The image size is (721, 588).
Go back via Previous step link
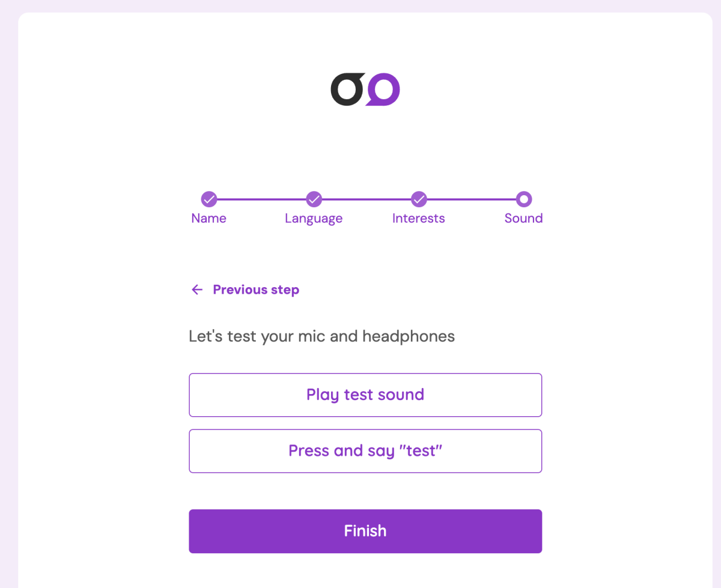(x=256, y=290)
